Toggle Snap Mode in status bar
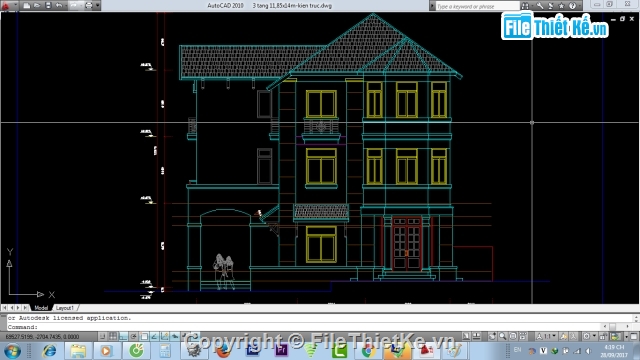 coord(102,336)
